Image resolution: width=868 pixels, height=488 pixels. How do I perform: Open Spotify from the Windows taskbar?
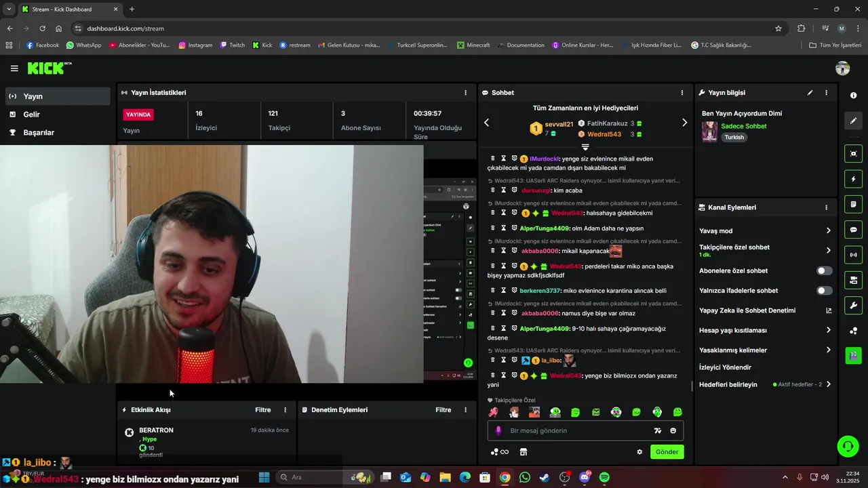point(604,477)
